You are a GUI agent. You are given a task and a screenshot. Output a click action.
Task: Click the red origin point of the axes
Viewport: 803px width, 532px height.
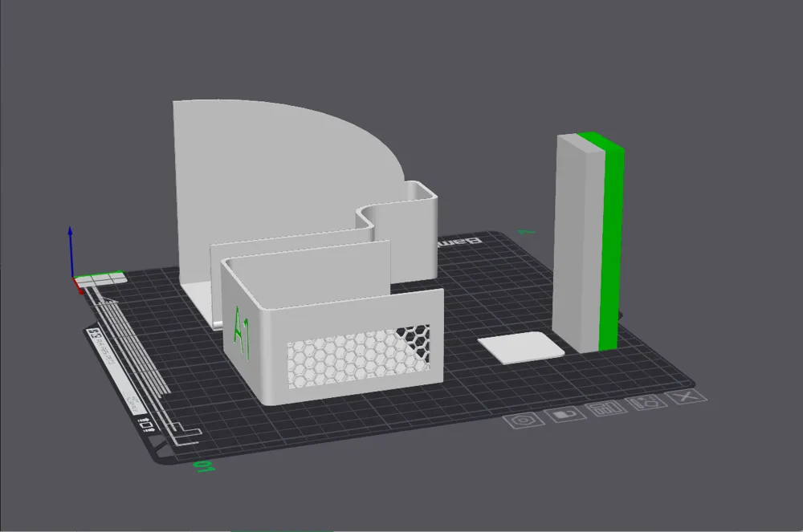[x=78, y=282]
